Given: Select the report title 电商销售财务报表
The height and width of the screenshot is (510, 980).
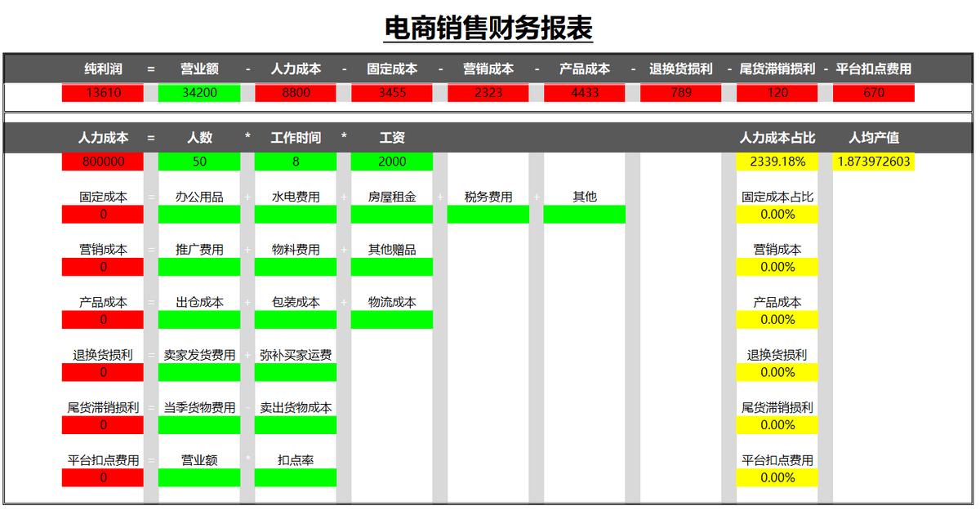Looking at the screenshot, I should tap(490, 25).
